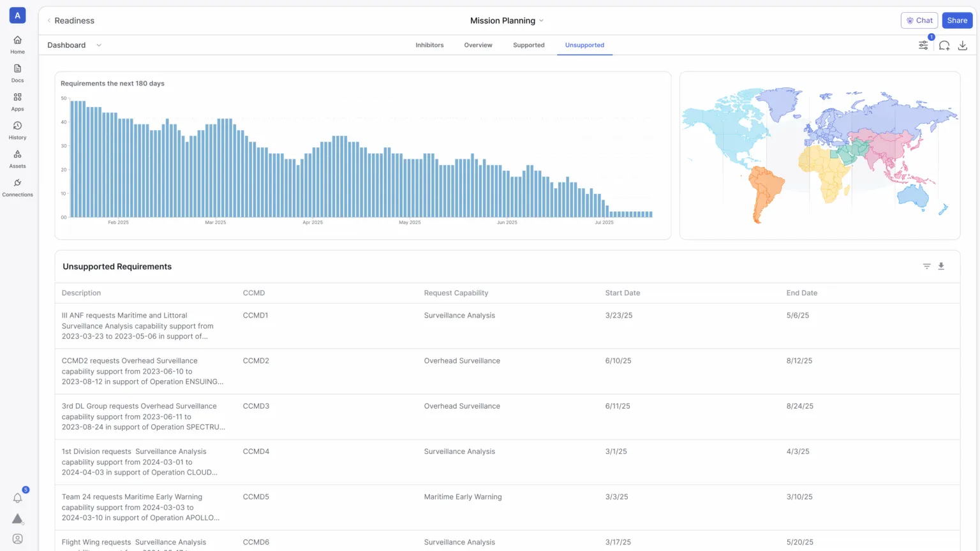Open the notifications bell icon

tap(17, 498)
